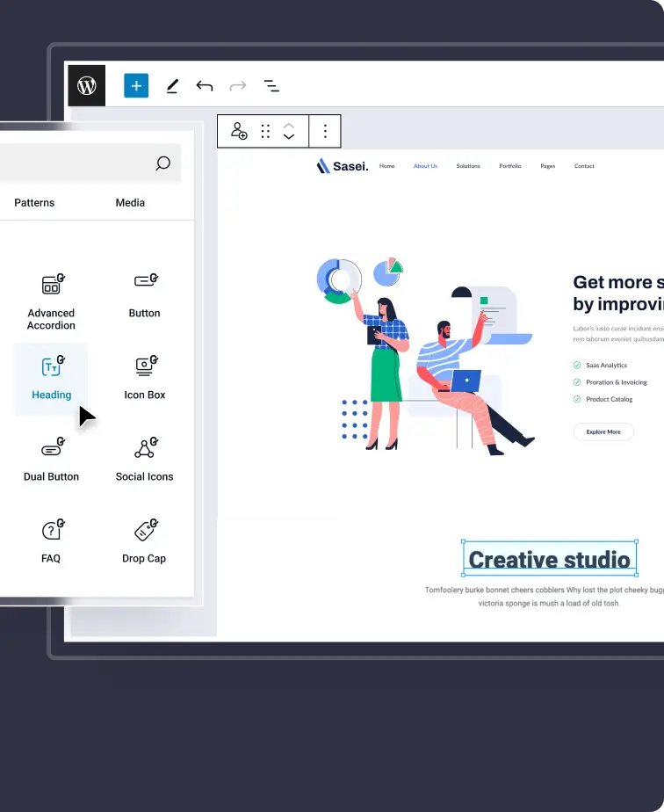Toggle the blue block inserter plus button
This screenshot has height=812, width=664.
coord(136,85)
